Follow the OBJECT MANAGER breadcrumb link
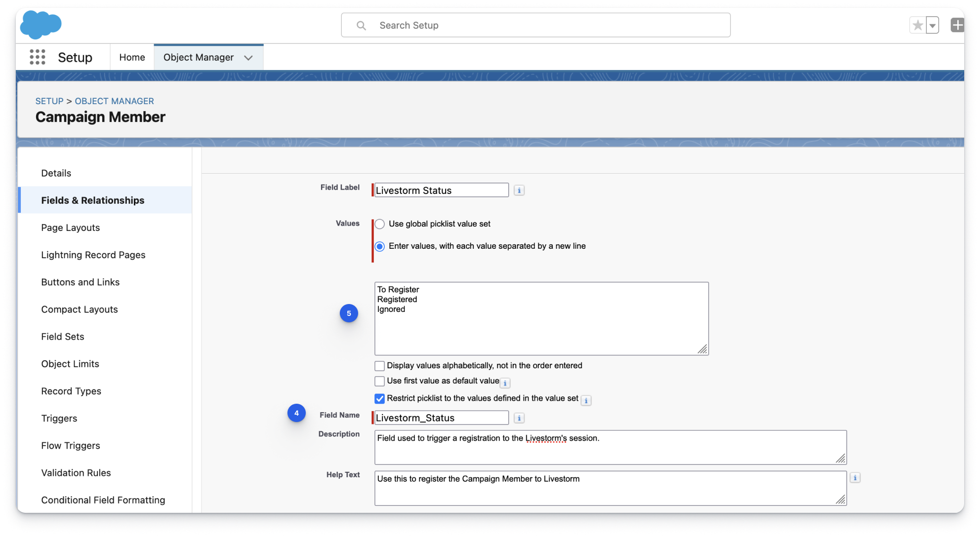The height and width of the screenshot is (537, 980). coord(114,101)
